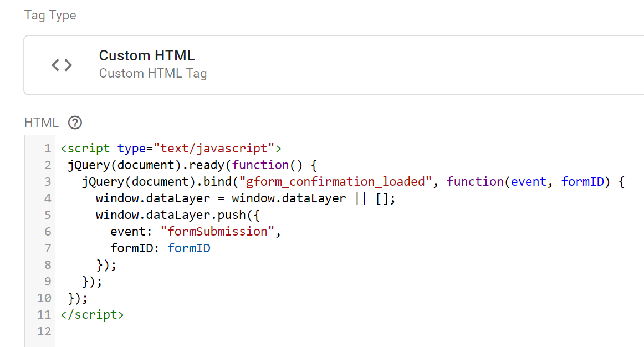
Task: Click the closing script tag
Action: click(x=92, y=315)
